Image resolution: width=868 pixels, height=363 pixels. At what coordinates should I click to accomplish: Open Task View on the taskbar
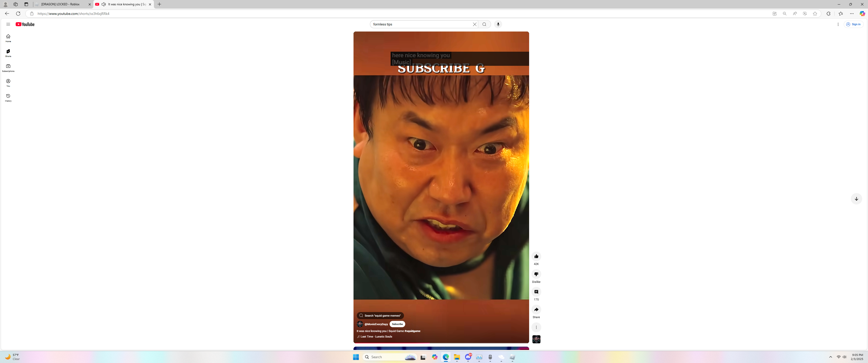(x=423, y=357)
